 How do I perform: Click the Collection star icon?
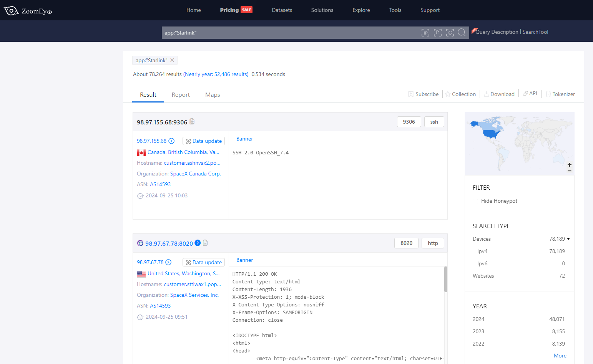[448, 94]
